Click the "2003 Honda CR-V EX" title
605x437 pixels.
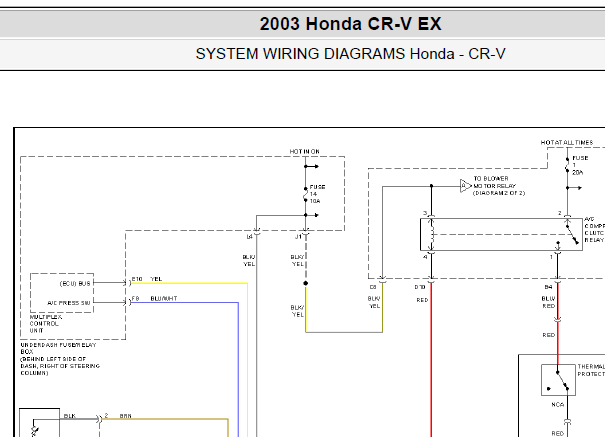click(x=350, y=24)
